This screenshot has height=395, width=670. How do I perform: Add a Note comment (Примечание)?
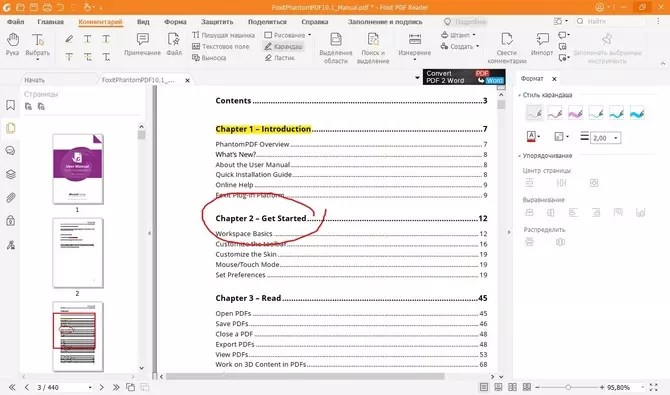(x=142, y=44)
